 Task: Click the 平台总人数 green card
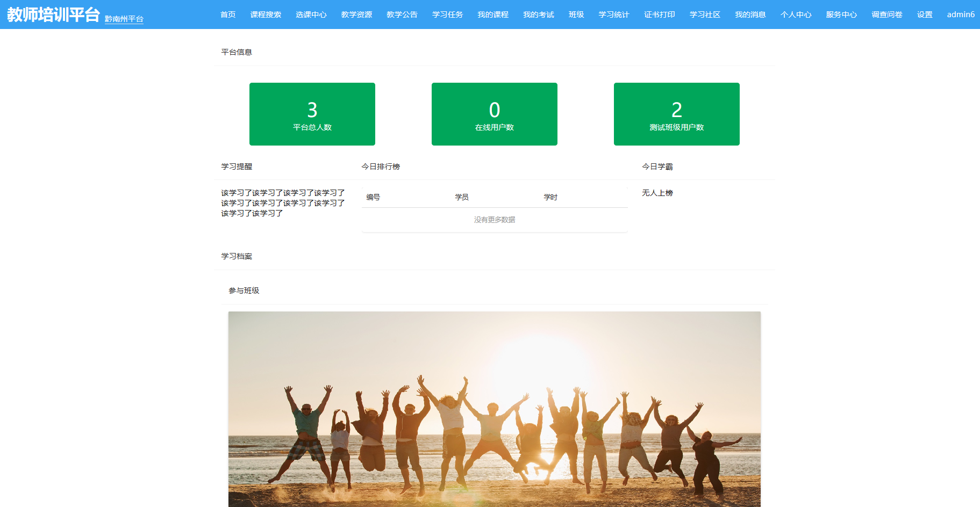click(312, 114)
